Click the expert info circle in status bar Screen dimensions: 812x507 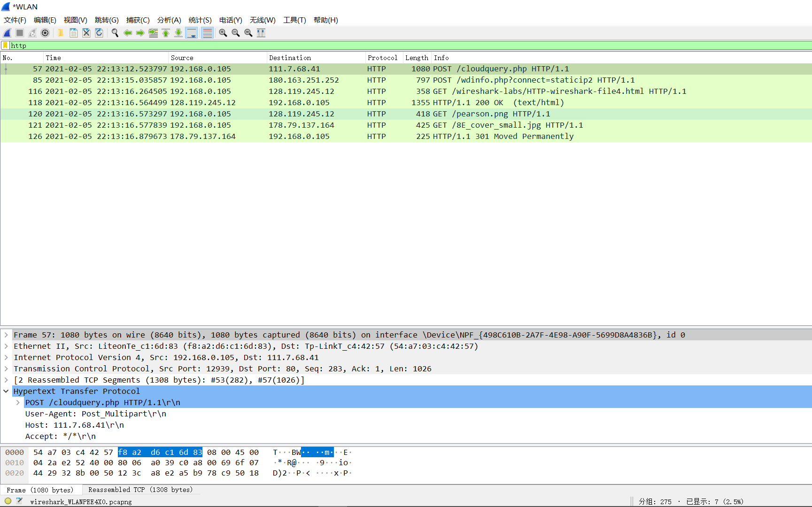coord(8,501)
